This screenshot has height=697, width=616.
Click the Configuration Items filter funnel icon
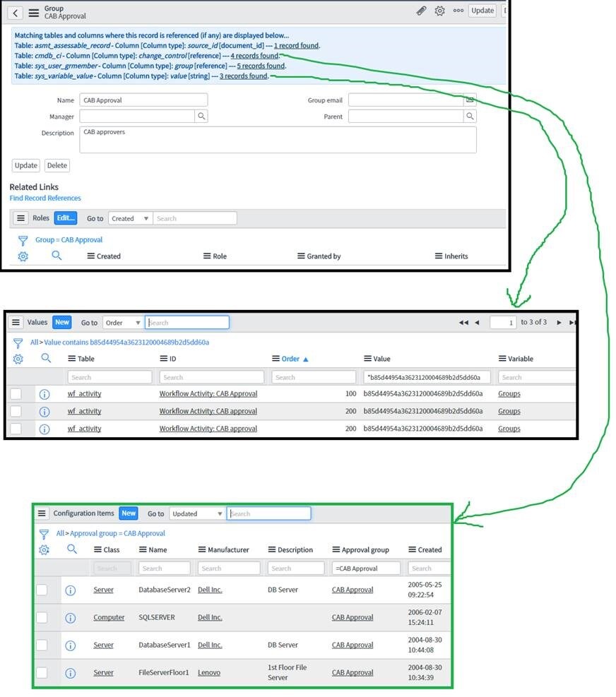(x=44, y=535)
